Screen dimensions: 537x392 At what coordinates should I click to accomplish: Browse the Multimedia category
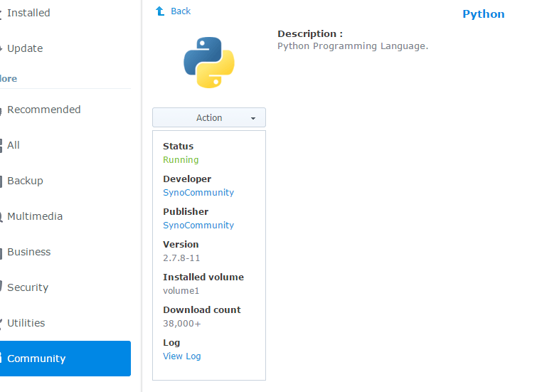[35, 216]
